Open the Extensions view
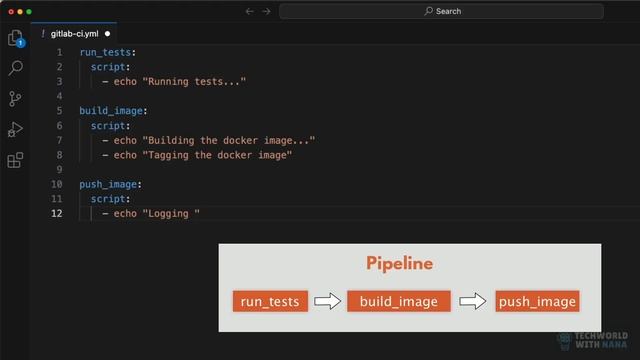Image resolution: width=640 pixels, height=360 pixels. point(15,160)
